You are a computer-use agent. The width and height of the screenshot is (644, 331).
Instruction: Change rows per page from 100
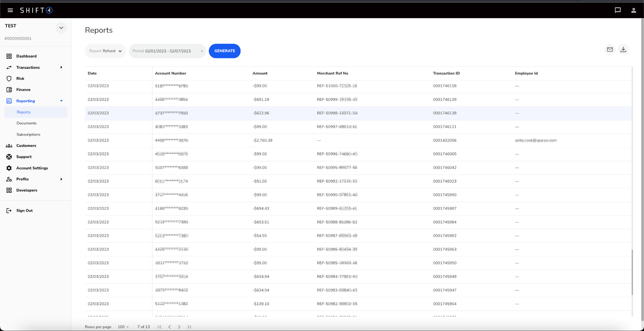point(123,327)
